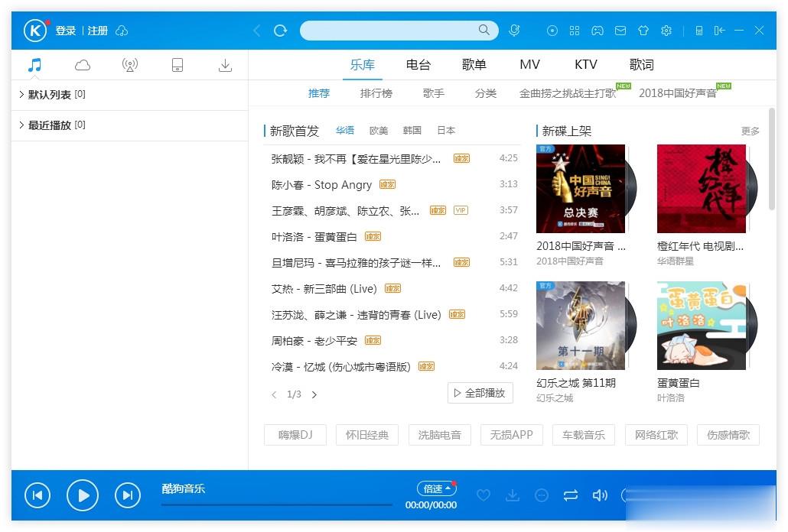Click the KuGou K logo icon
Image resolution: width=788 pixels, height=532 pixels.
click(x=34, y=31)
